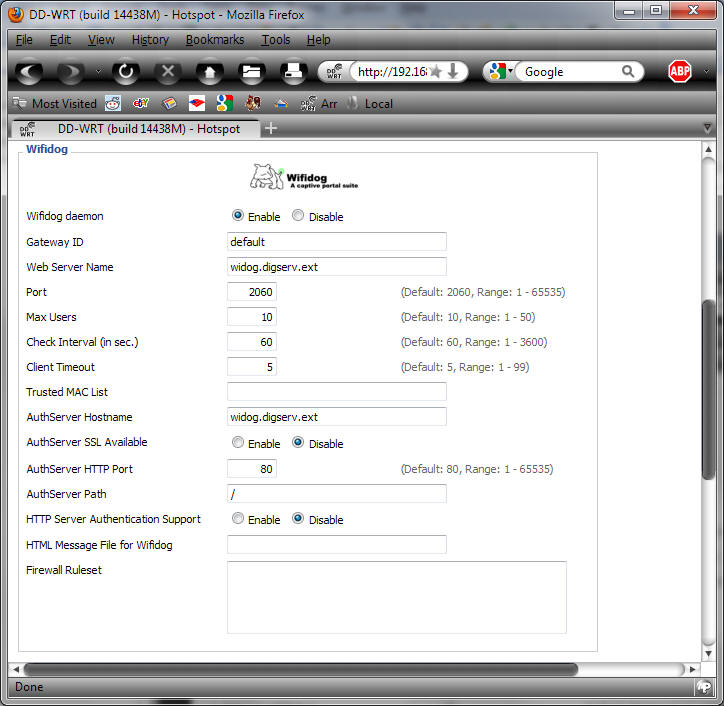The image size is (724, 706).
Task: Open the Bank of America flag bookmark
Action: (197, 103)
